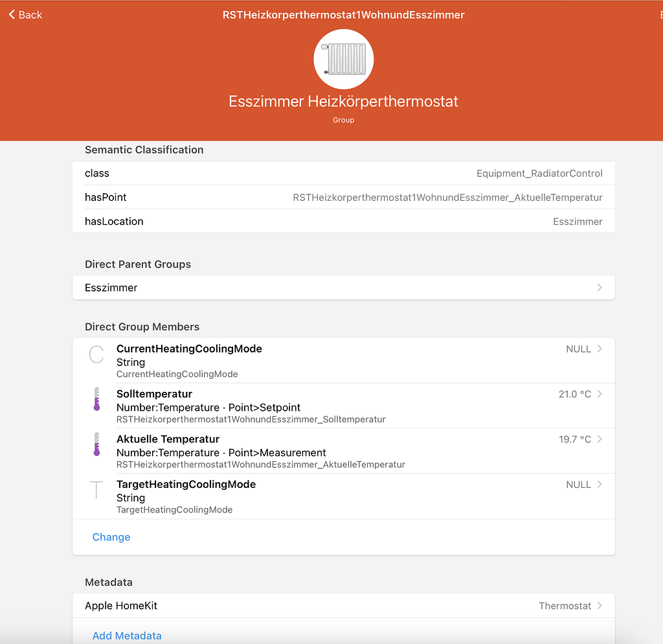Select the Solltemperatur 21.0 °C disclosure arrow

coord(596,393)
